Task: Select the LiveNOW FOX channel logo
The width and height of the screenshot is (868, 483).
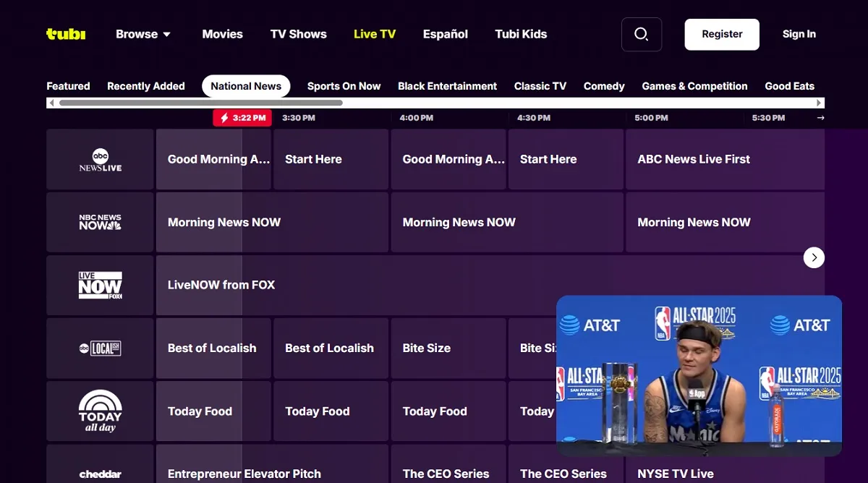Action: click(x=100, y=285)
